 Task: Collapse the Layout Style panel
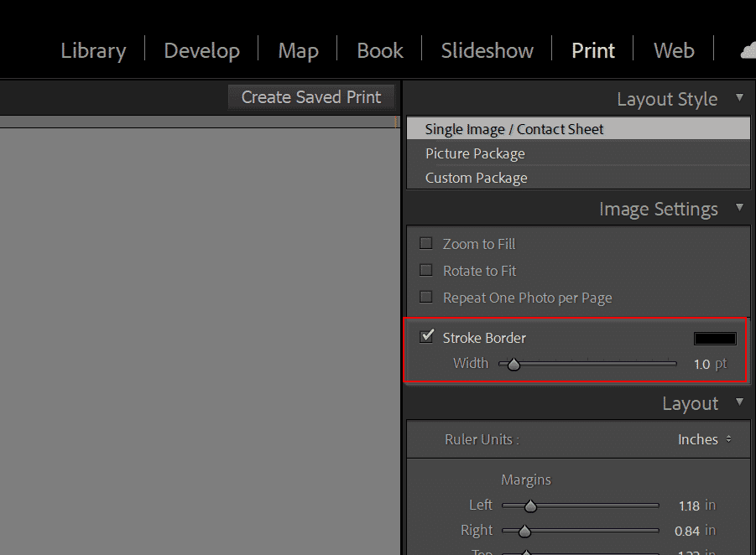[741, 98]
